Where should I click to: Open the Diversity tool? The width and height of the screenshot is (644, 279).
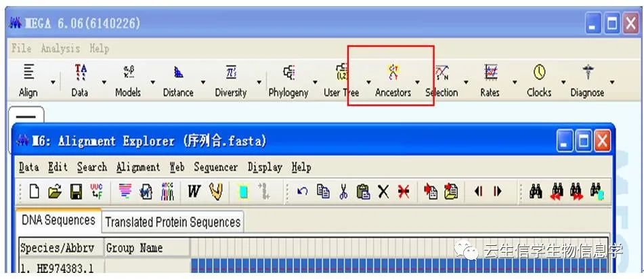tap(231, 81)
